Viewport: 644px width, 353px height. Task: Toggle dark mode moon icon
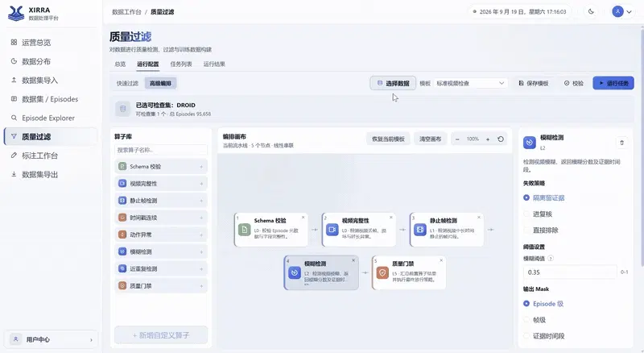[591, 11]
